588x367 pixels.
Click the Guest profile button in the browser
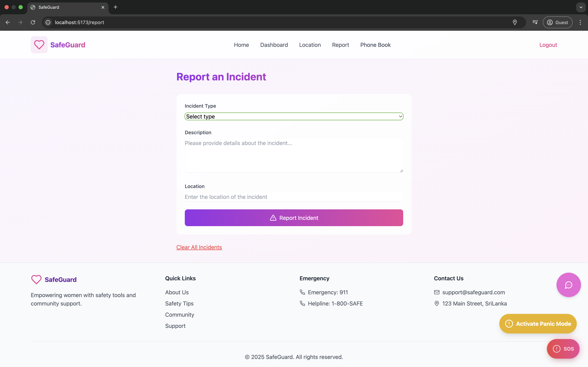[558, 22]
